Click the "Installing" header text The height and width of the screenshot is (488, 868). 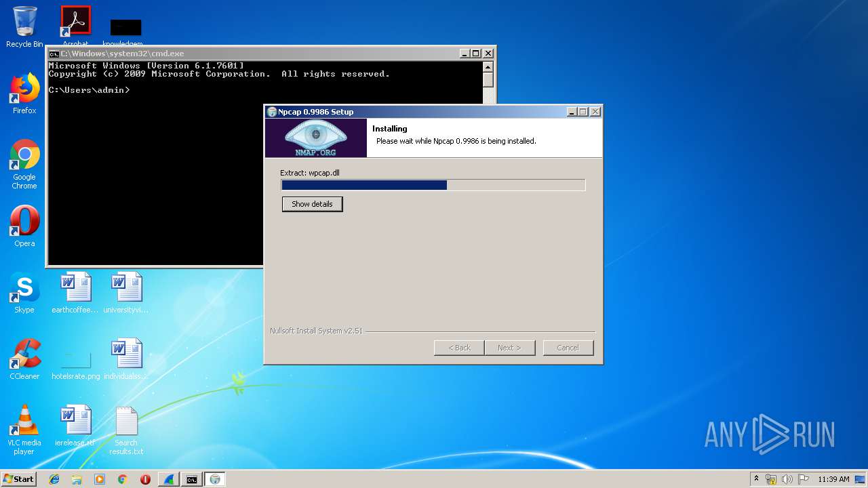coord(390,129)
